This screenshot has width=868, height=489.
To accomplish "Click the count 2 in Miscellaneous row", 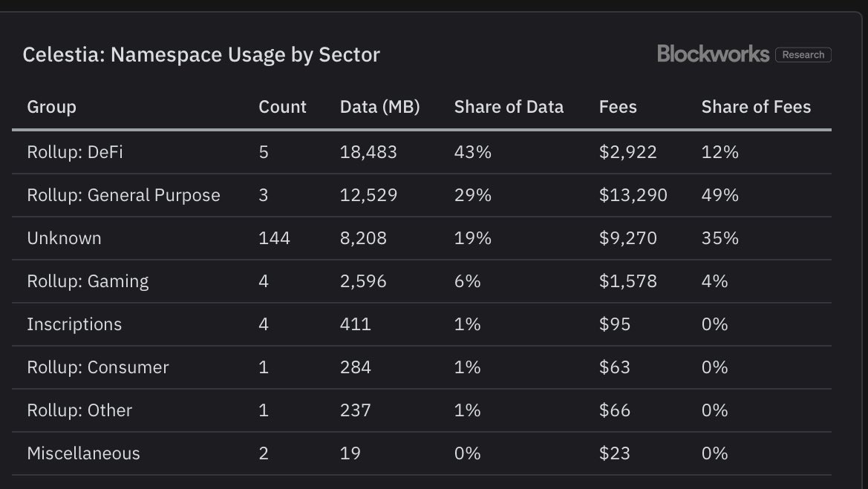I will click(x=264, y=453).
